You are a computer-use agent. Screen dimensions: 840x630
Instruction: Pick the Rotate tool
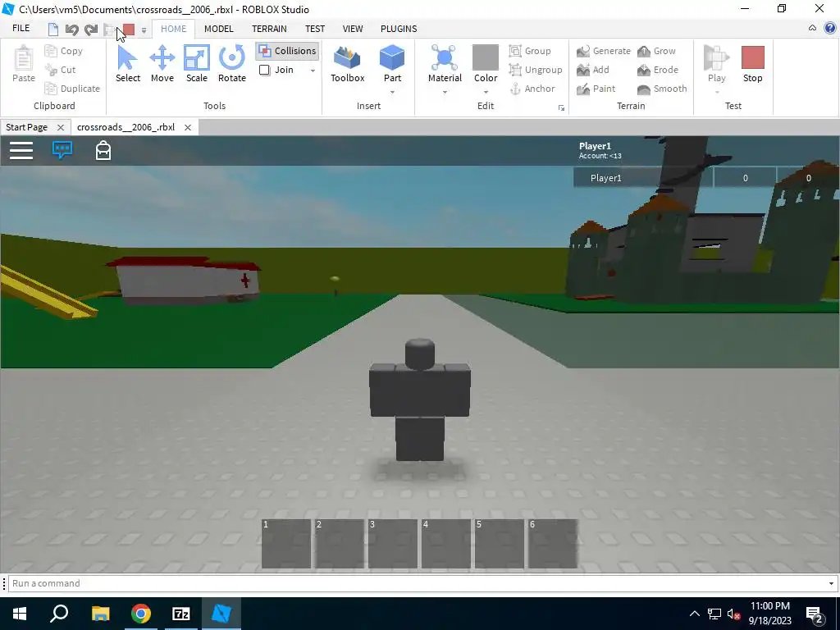tap(232, 64)
